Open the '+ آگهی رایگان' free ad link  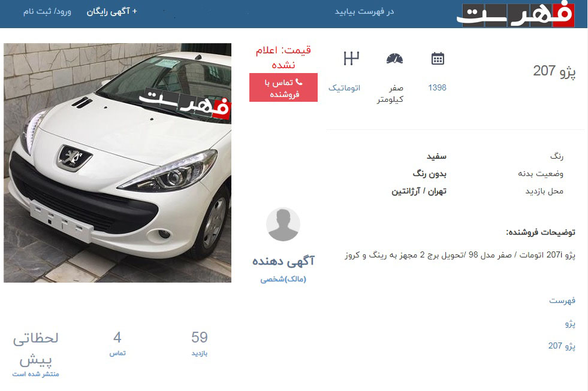(111, 11)
